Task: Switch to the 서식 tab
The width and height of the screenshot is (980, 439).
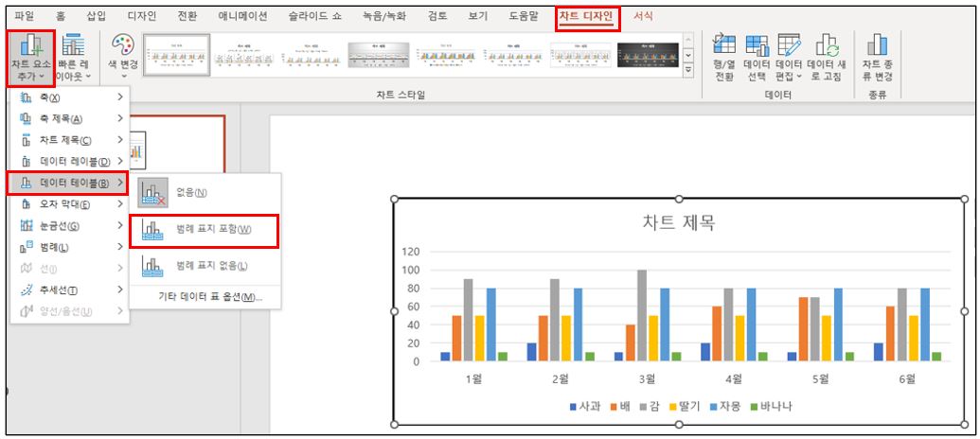Action: (643, 16)
